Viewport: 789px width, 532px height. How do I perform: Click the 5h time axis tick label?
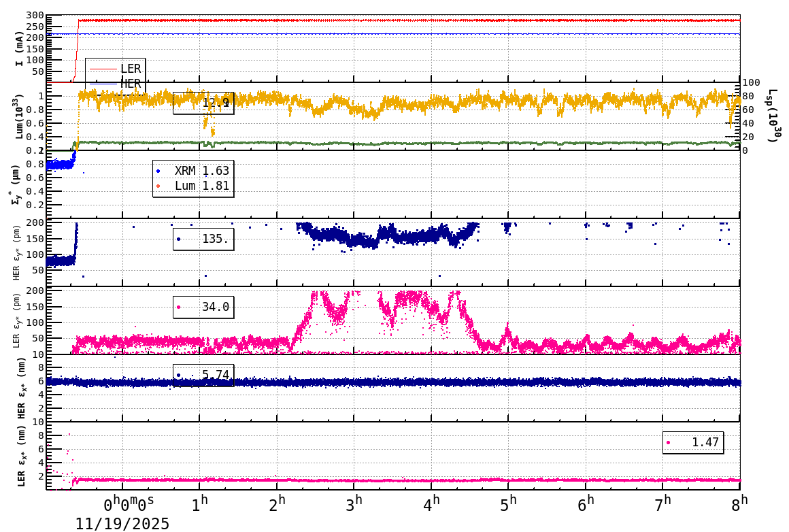point(508,504)
